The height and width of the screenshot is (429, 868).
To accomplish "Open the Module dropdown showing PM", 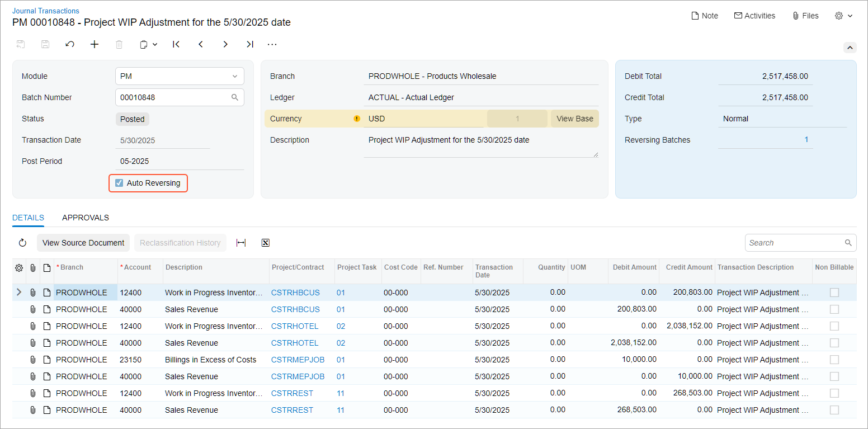I will pyautogui.click(x=179, y=76).
